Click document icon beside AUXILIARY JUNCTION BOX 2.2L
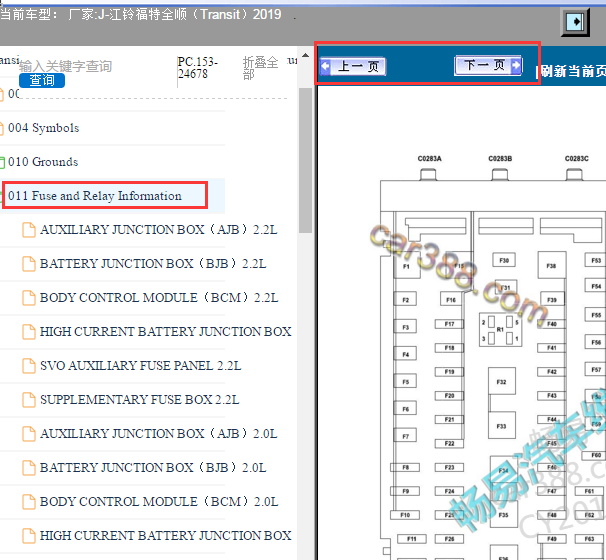606x560 pixels. (x=29, y=230)
